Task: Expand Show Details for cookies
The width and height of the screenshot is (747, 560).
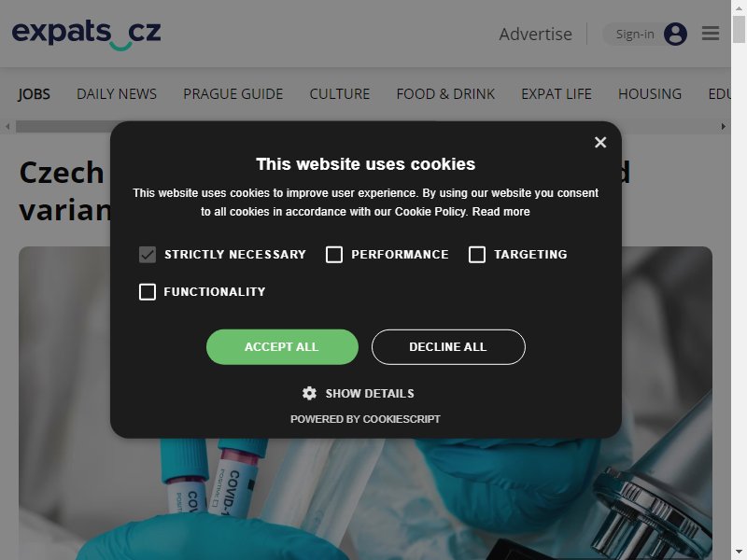Action: coord(370,394)
